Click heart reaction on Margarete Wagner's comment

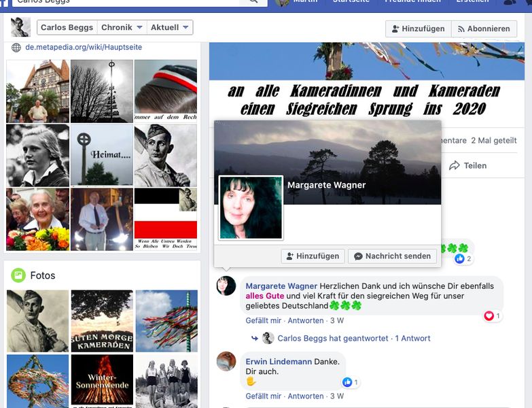488,316
